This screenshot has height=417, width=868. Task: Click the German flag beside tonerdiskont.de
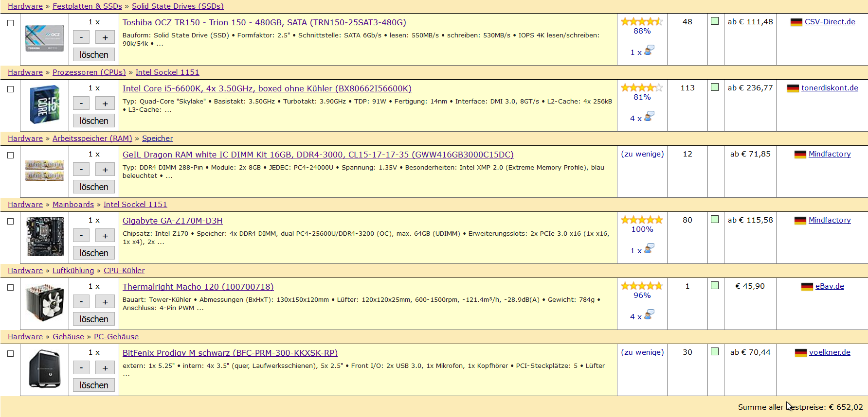click(x=793, y=88)
